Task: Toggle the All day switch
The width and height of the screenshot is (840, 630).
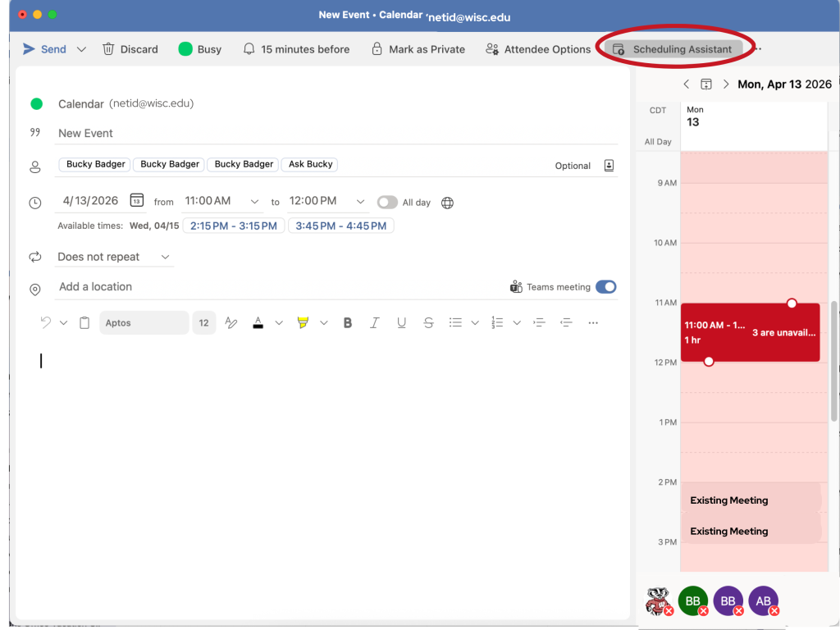Action: click(386, 203)
